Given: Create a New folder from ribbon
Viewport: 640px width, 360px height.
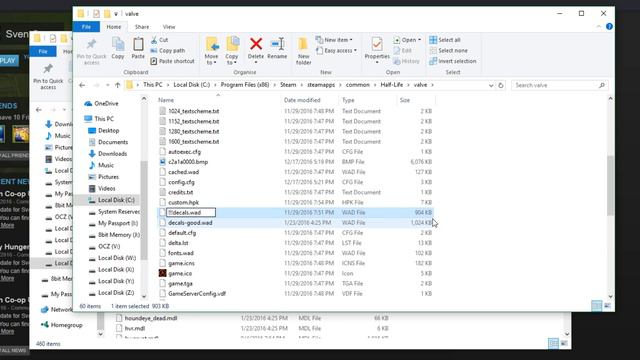Looking at the screenshot, I should pos(303,51).
